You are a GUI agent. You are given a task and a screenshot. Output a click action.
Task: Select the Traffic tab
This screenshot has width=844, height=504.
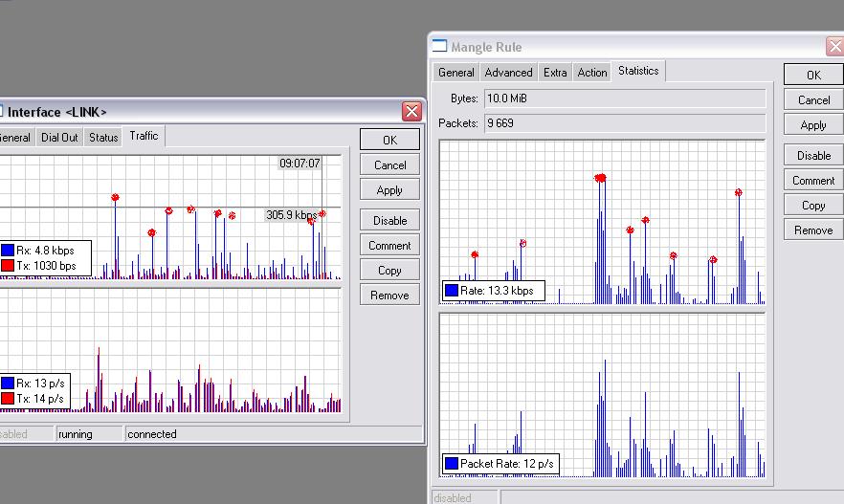point(144,136)
